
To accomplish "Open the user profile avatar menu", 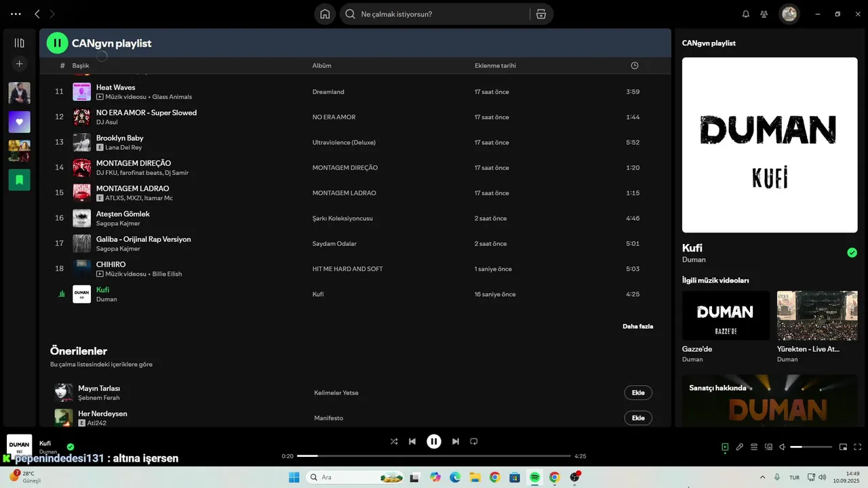I will (789, 14).
